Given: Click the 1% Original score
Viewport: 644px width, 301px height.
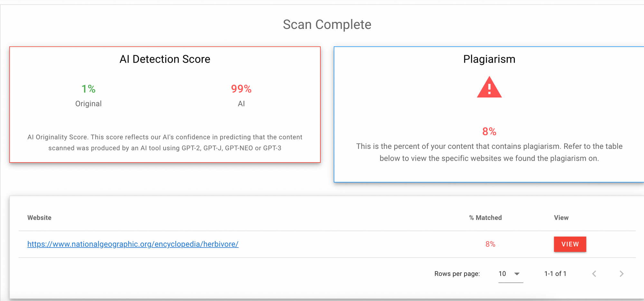Looking at the screenshot, I should pyautogui.click(x=88, y=89).
